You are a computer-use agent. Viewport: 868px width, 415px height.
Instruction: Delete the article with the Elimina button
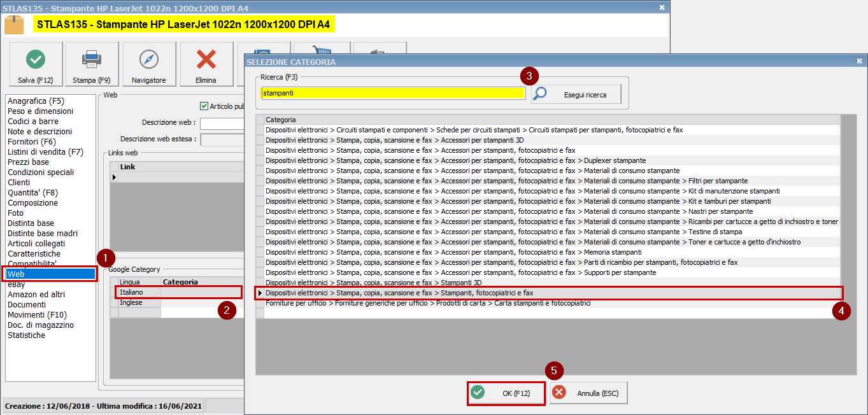[x=206, y=64]
